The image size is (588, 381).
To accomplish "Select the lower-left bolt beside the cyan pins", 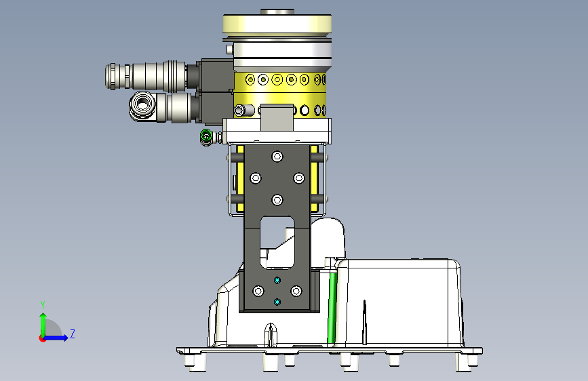I will [258, 291].
